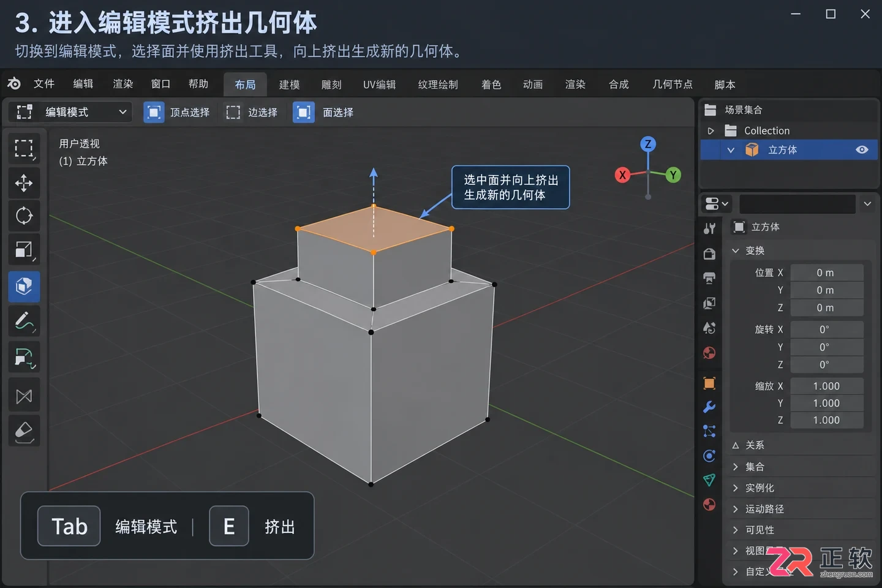This screenshot has width=882, height=588.
Task: Switch to the UV编辑 workspace tab
Action: tap(379, 85)
